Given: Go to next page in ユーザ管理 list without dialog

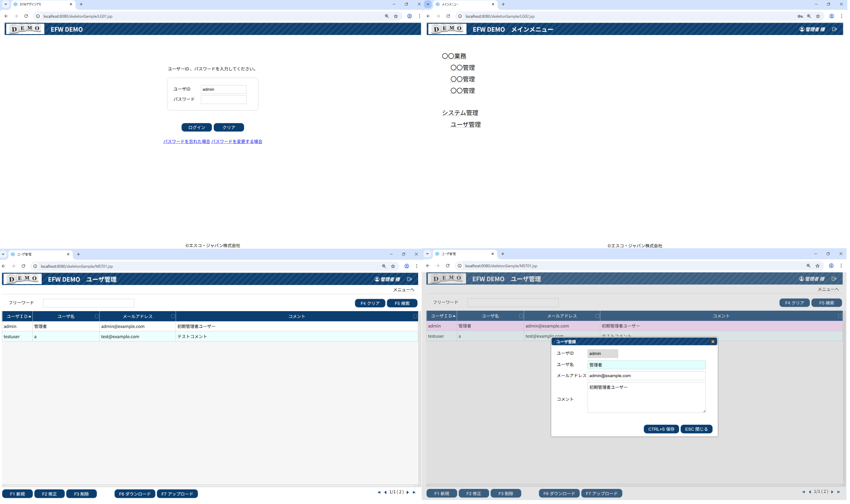Looking at the screenshot, I should pyautogui.click(x=408, y=492).
